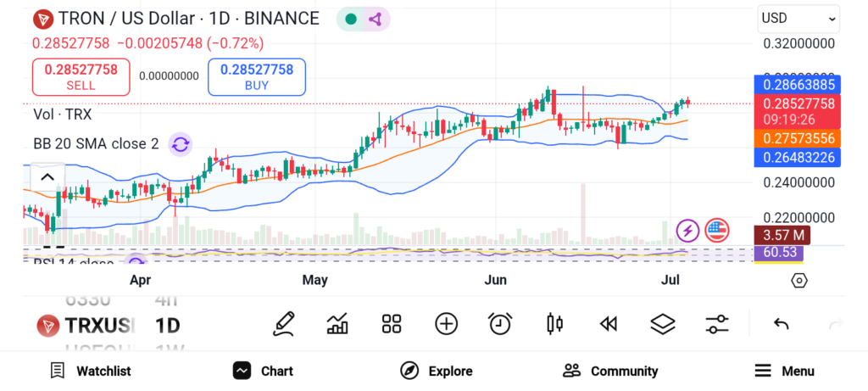
Task: Change chart type with the candlestick icon
Action: pos(554,324)
